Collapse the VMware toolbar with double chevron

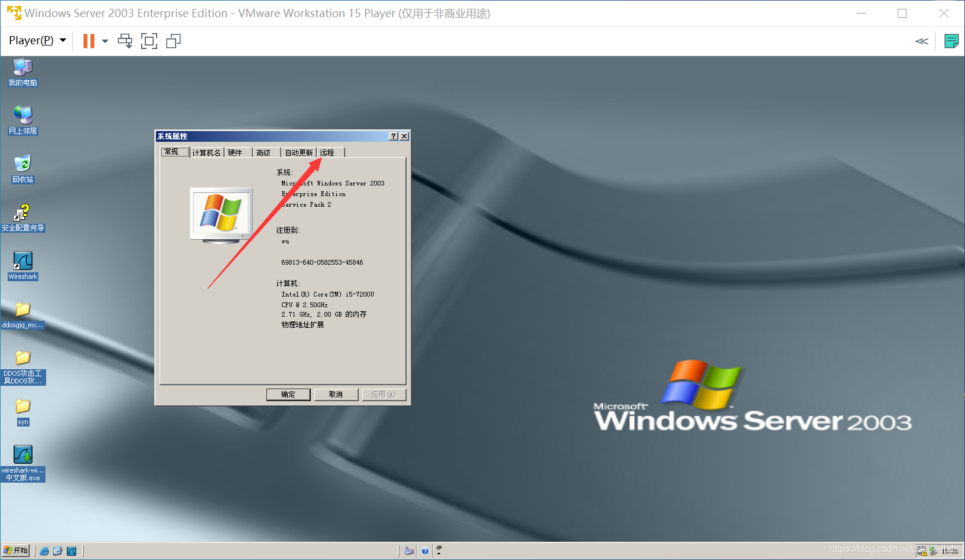coord(922,41)
